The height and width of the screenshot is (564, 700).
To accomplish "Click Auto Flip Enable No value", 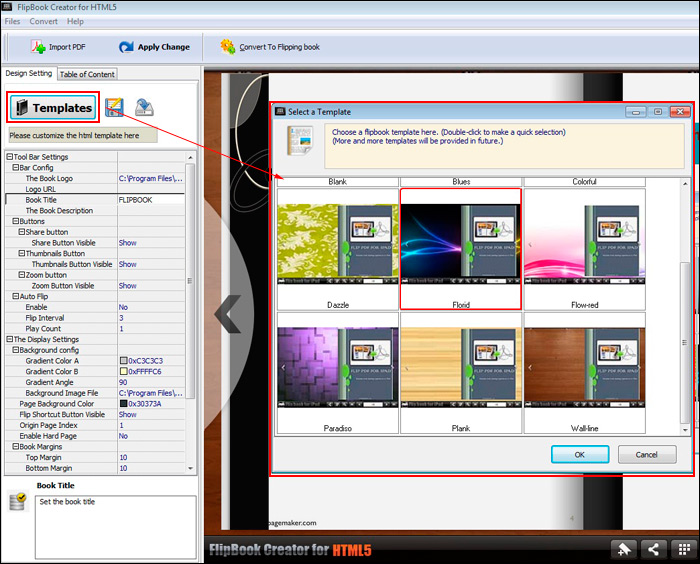I will coord(123,307).
